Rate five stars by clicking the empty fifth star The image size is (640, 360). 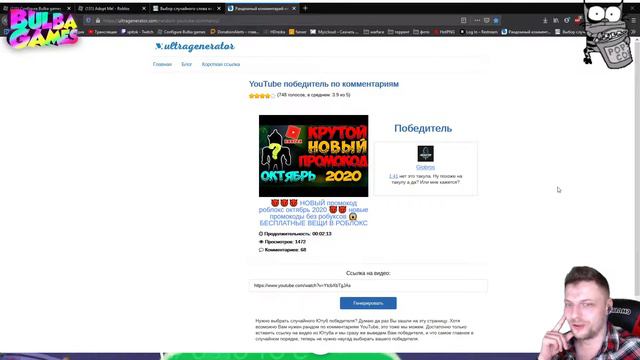tap(273, 96)
